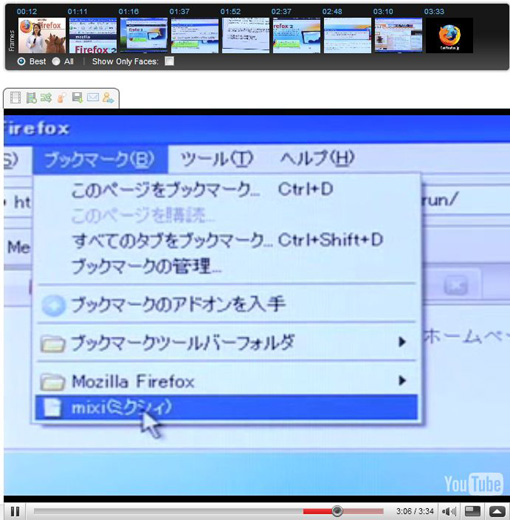This screenshot has height=520, width=510.
Task: Click the ブックマーク(B) menu in the video
Action: tap(100, 159)
